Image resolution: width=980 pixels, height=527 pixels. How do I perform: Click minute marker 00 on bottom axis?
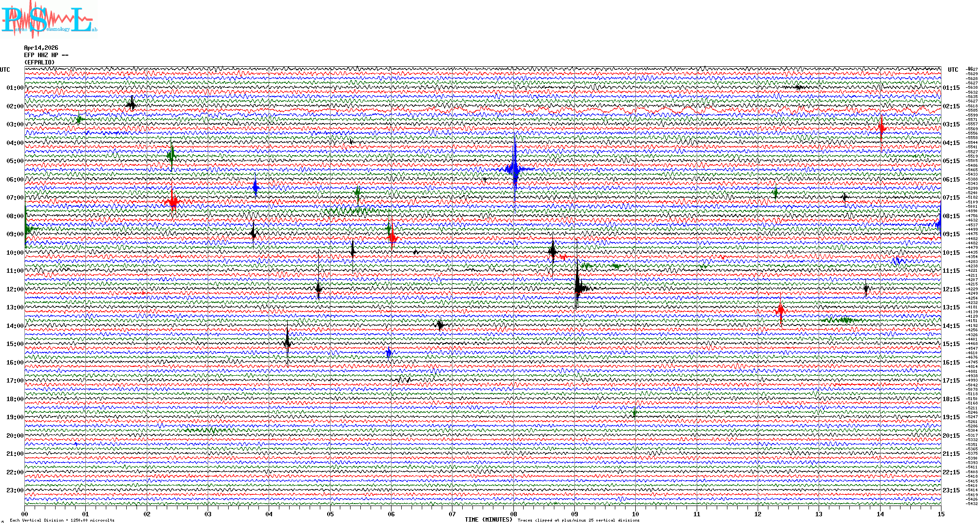click(25, 514)
